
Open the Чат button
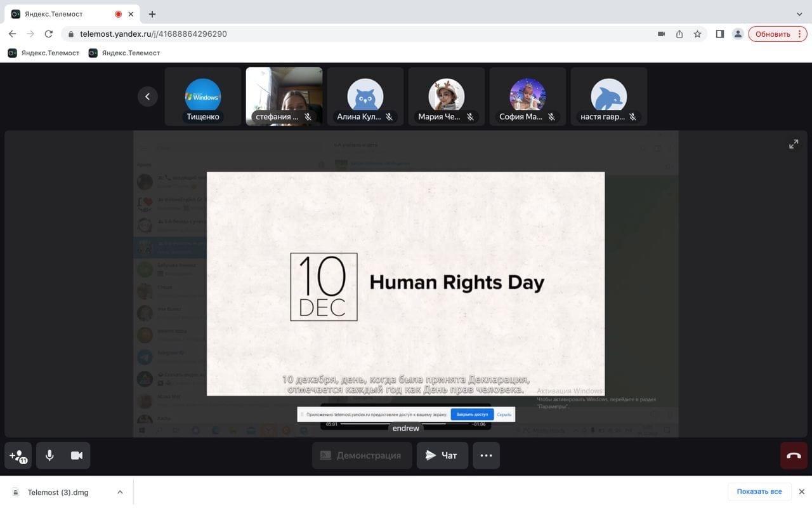(442, 455)
